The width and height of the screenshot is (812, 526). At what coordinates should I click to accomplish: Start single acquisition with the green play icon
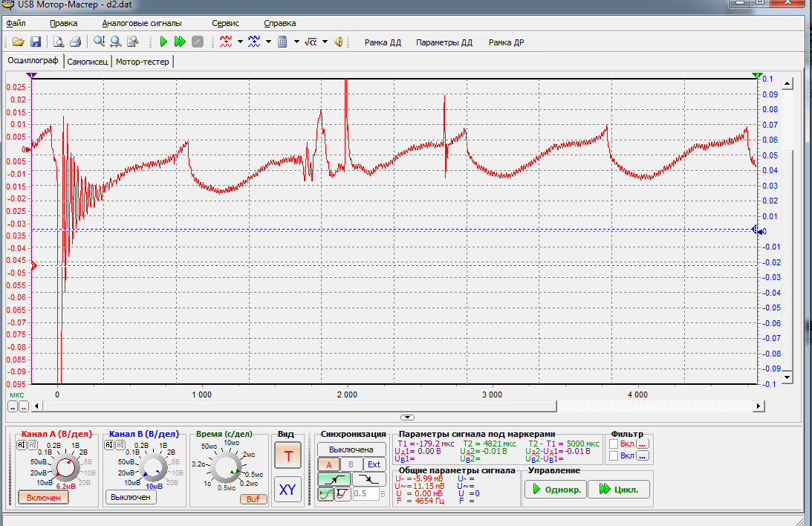163,42
